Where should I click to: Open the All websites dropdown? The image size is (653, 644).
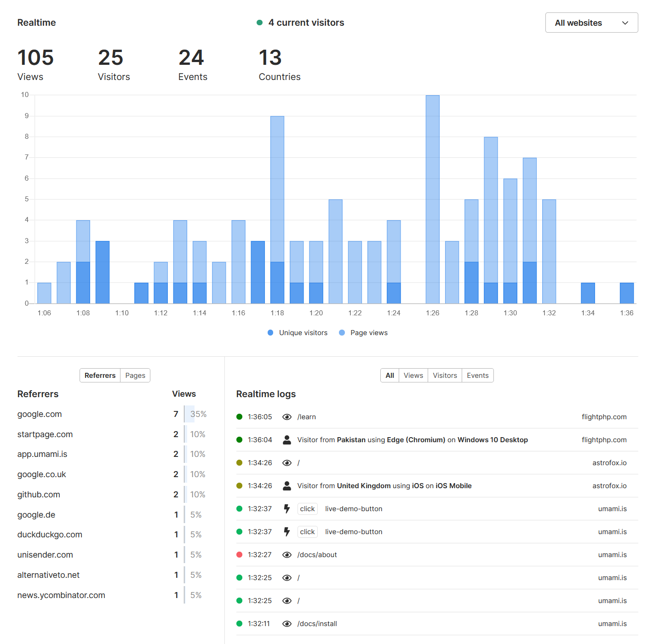[x=591, y=23]
